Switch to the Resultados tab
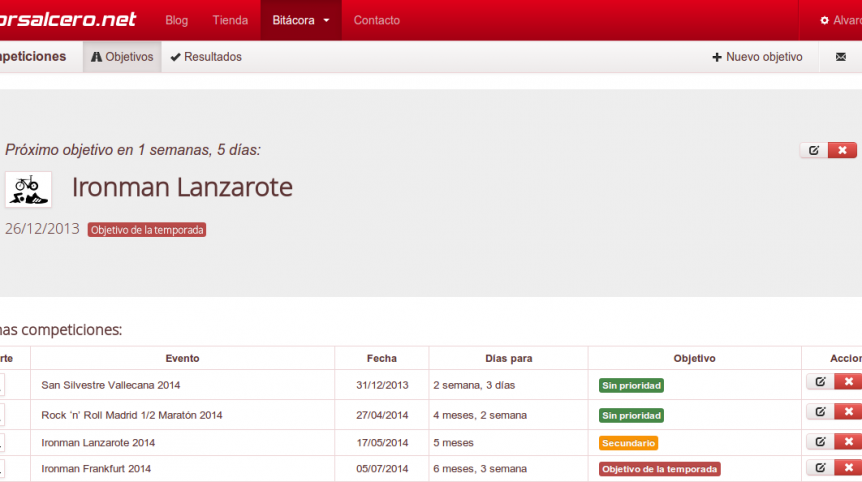 [206, 57]
